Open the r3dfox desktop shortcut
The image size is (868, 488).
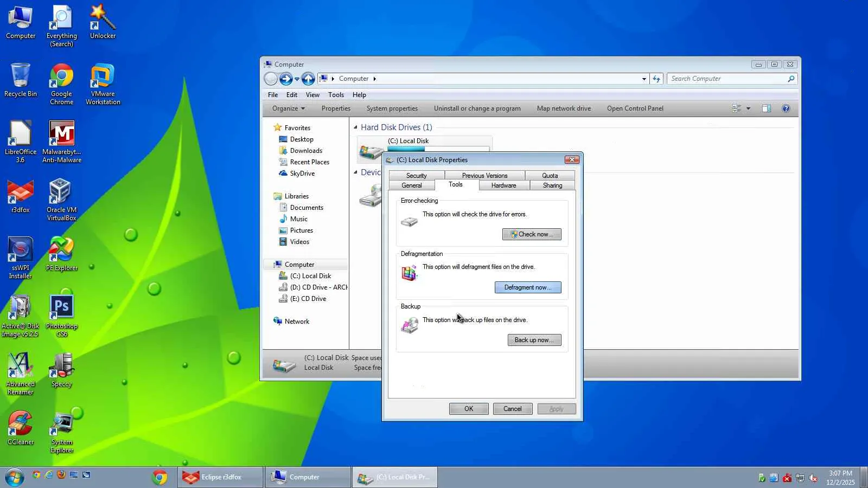pyautogui.click(x=21, y=196)
